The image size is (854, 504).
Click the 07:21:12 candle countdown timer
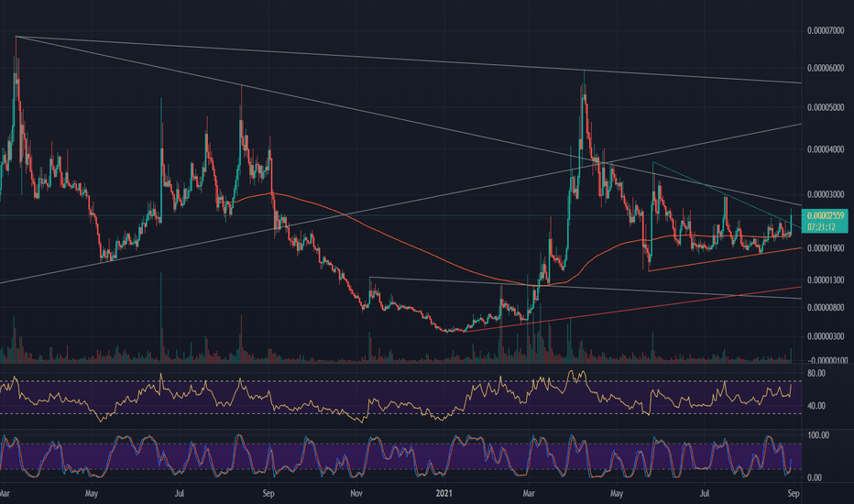822,226
